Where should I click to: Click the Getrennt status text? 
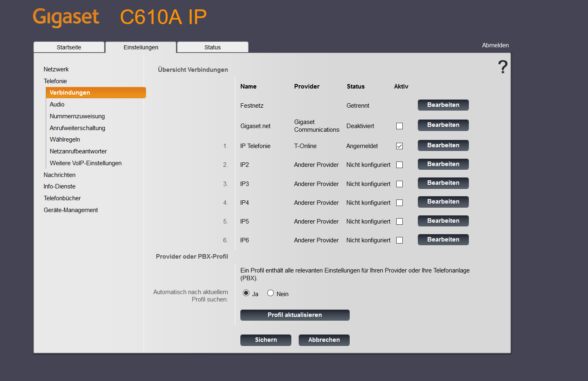point(358,106)
